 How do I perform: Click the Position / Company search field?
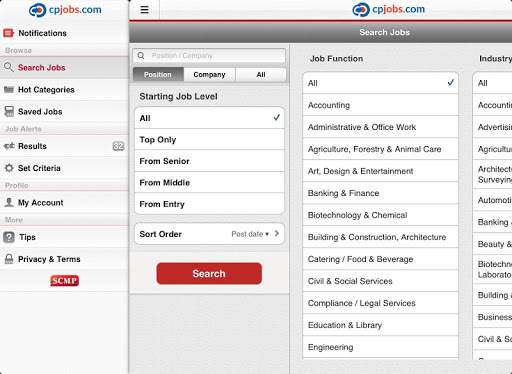[x=209, y=55]
